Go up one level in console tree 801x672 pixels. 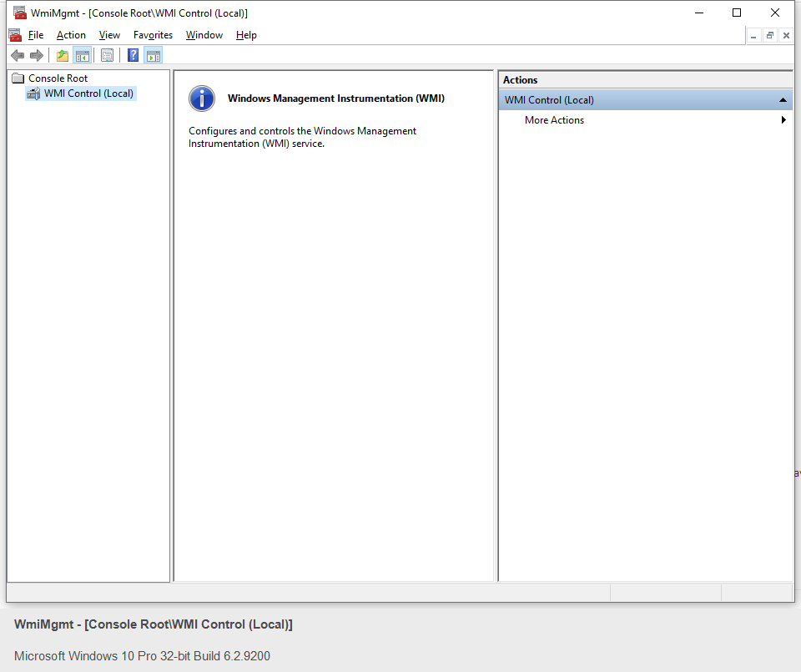[63, 55]
